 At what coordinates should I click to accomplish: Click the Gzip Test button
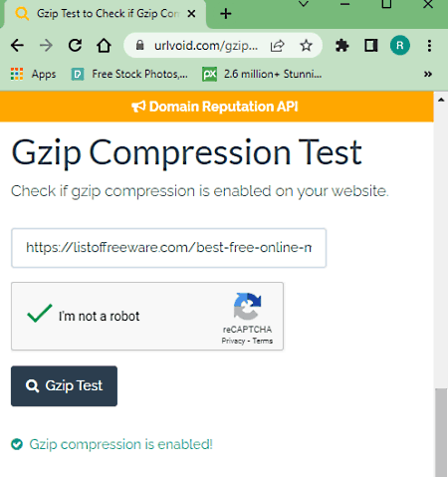[x=64, y=386]
